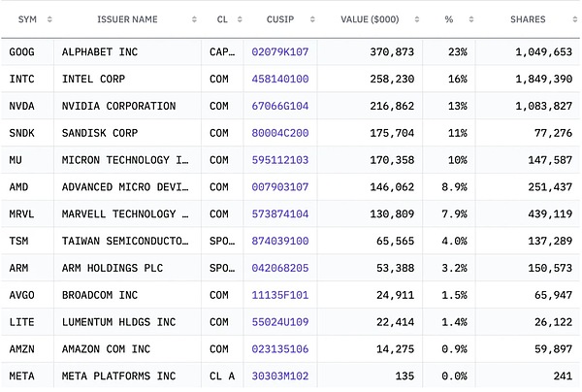The width and height of the screenshot is (582, 392).
Task: Click the AMAZON COM INC issuer name
Action: click(106, 349)
